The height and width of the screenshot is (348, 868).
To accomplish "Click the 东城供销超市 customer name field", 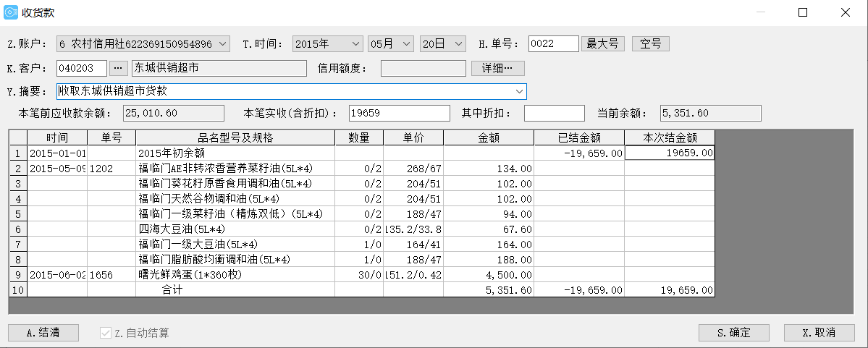I will pos(219,68).
